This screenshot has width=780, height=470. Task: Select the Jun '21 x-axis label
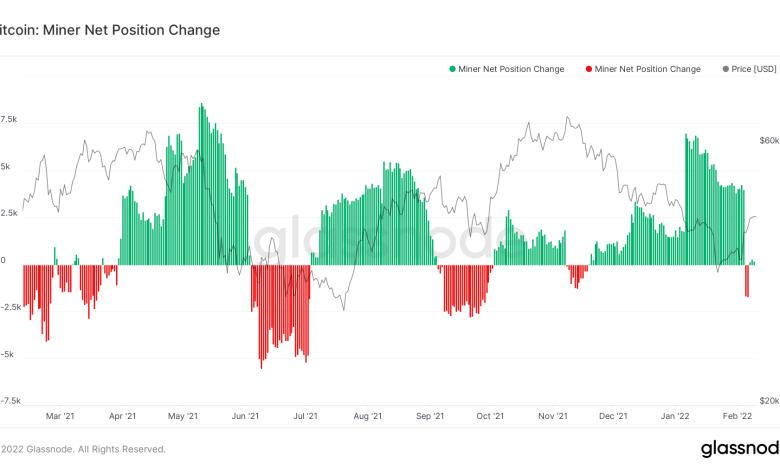(x=245, y=415)
